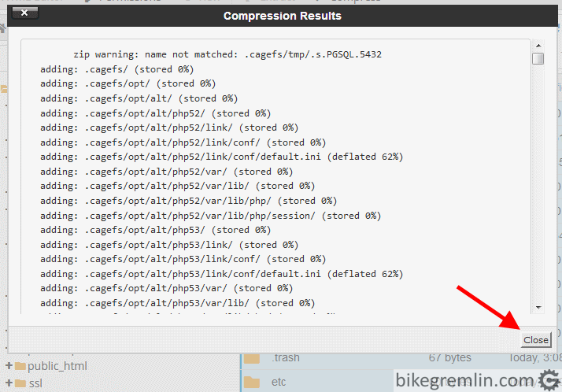Image resolution: width=562 pixels, height=392 pixels.
Task: Click the scrollbar down arrow in results
Action: click(538, 308)
